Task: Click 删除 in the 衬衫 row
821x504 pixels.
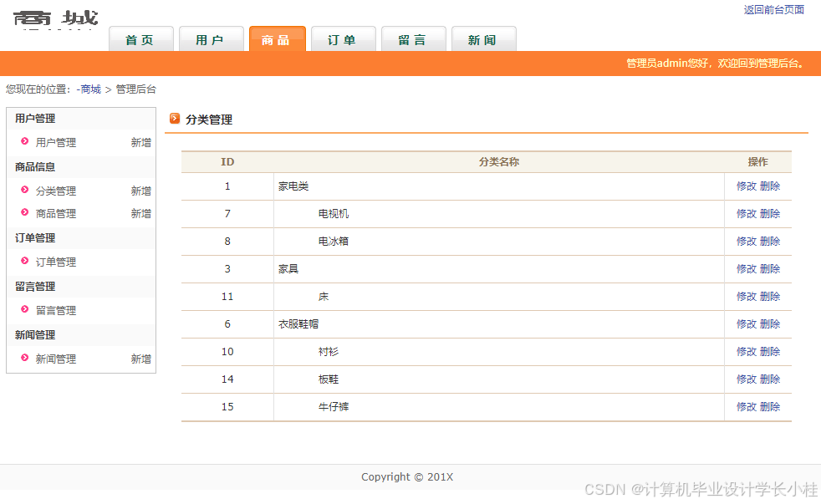Action: (770, 352)
